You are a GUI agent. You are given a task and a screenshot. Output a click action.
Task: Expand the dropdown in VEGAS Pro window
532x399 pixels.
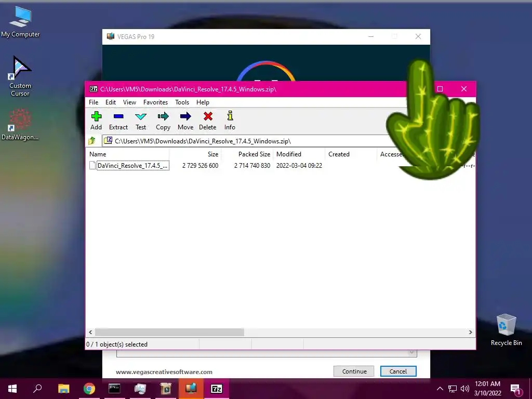pyautogui.click(x=411, y=353)
